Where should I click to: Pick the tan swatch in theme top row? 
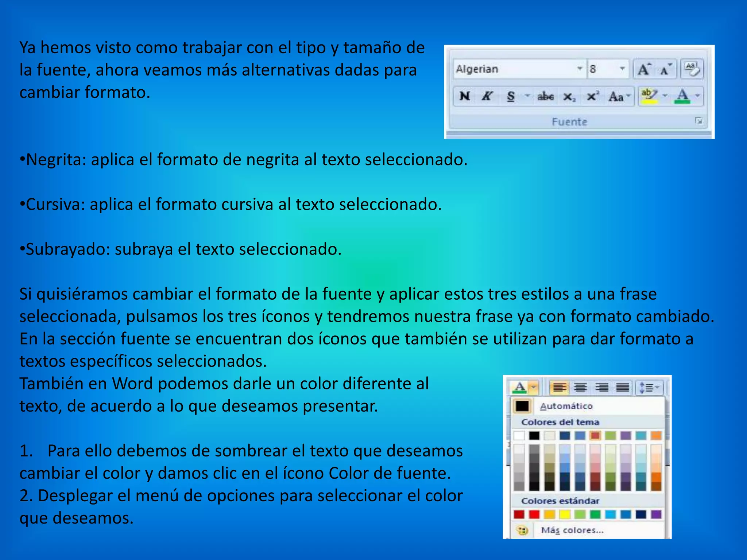point(549,435)
